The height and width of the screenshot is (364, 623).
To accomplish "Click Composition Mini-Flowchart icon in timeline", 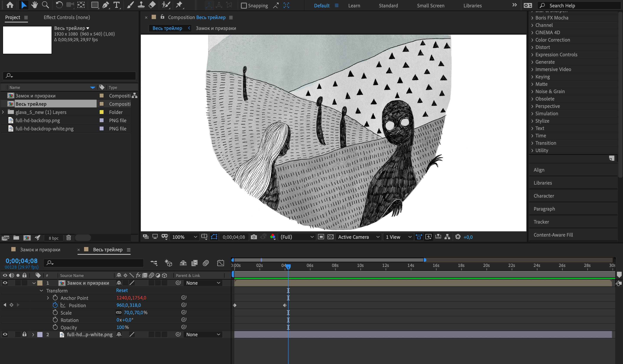I will [x=154, y=263].
